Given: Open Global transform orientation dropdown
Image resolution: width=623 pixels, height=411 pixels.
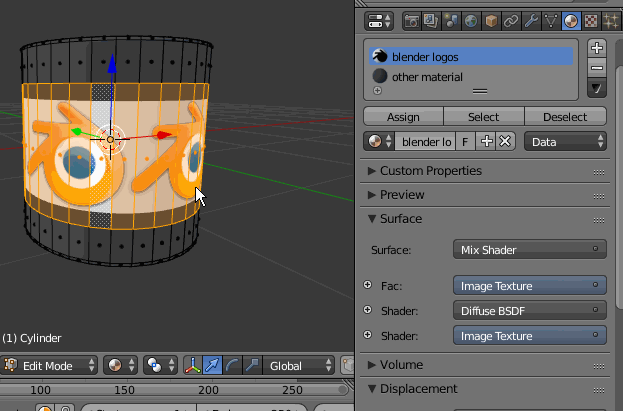Looking at the screenshot, I should pos(298,365).
